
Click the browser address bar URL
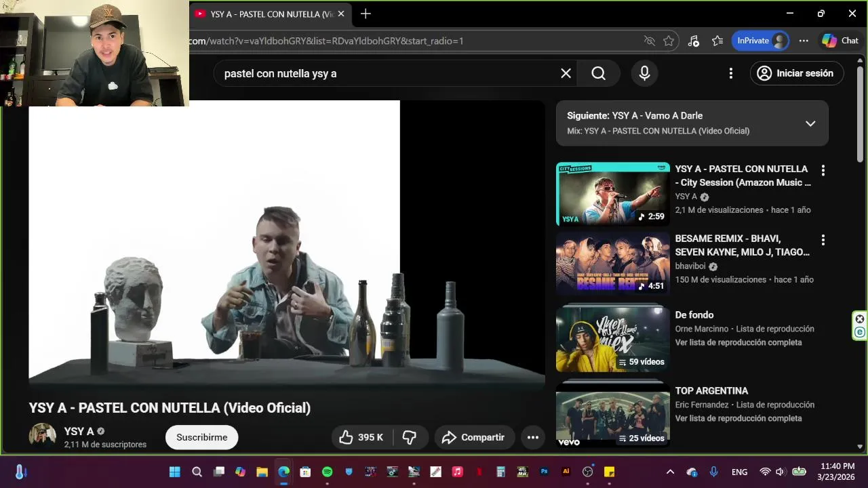[326, 41]
